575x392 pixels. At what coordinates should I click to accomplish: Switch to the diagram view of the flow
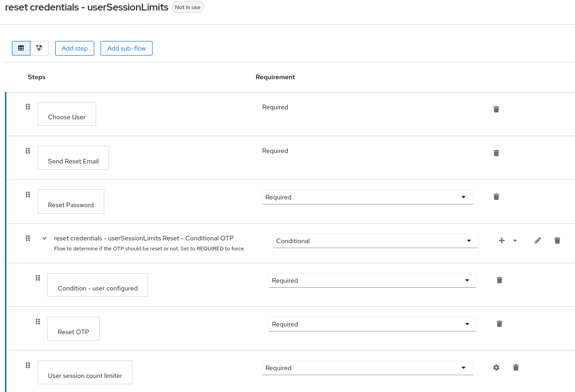40,48
